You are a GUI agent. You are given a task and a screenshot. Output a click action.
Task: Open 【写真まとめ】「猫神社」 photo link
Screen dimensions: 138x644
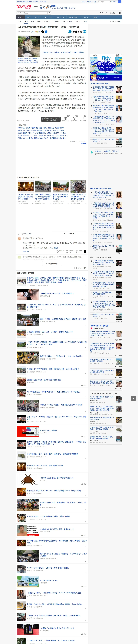point(63,52)
